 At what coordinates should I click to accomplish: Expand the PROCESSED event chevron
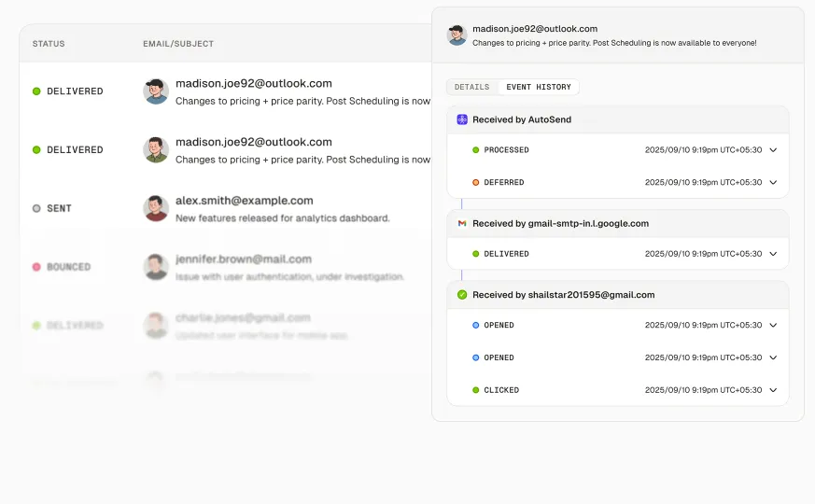773,150
